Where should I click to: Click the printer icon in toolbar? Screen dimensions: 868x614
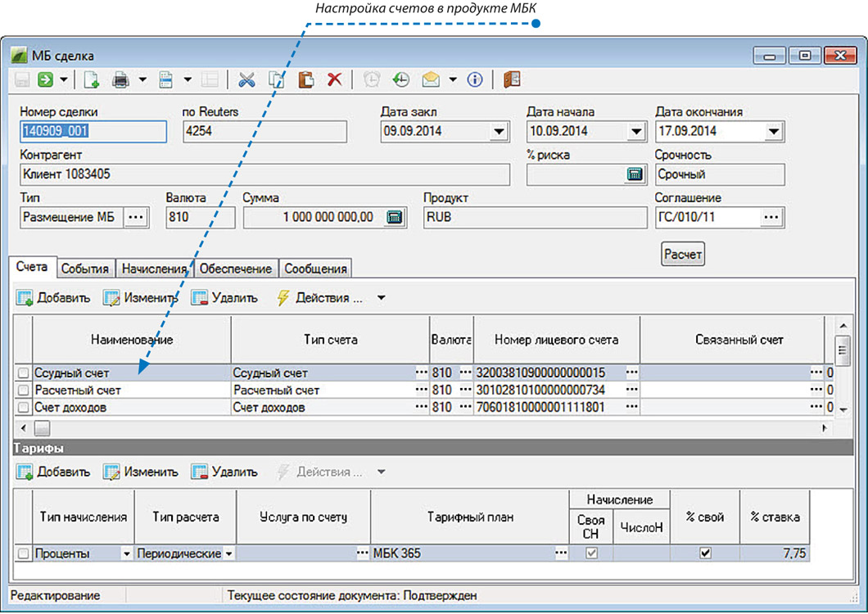(120, 79)
